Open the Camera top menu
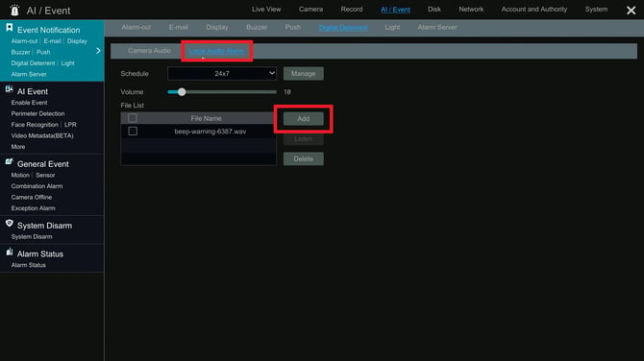Viewport: 644px width, 361px height. click(310, 9)
